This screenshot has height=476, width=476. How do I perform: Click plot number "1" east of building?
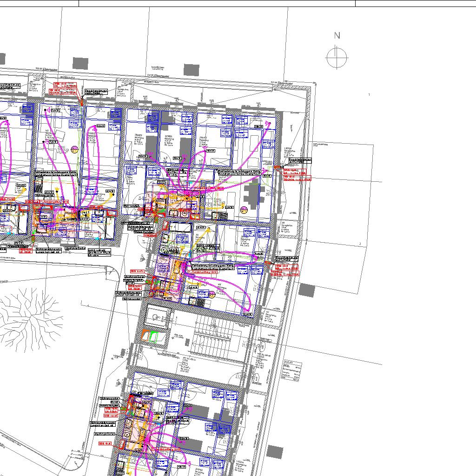369,95
